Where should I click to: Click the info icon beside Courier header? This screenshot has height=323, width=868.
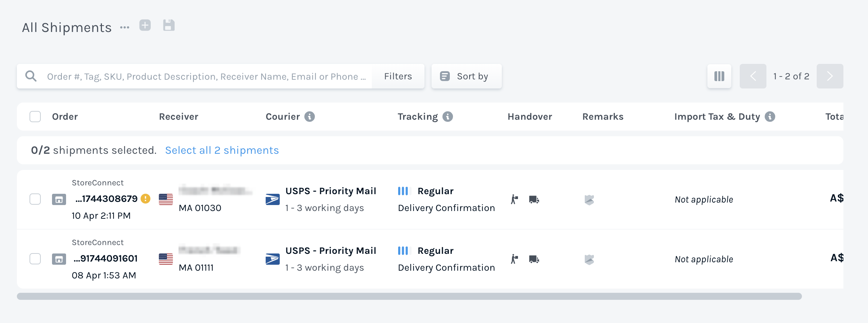pyautogui.click(x=310, y=116)
